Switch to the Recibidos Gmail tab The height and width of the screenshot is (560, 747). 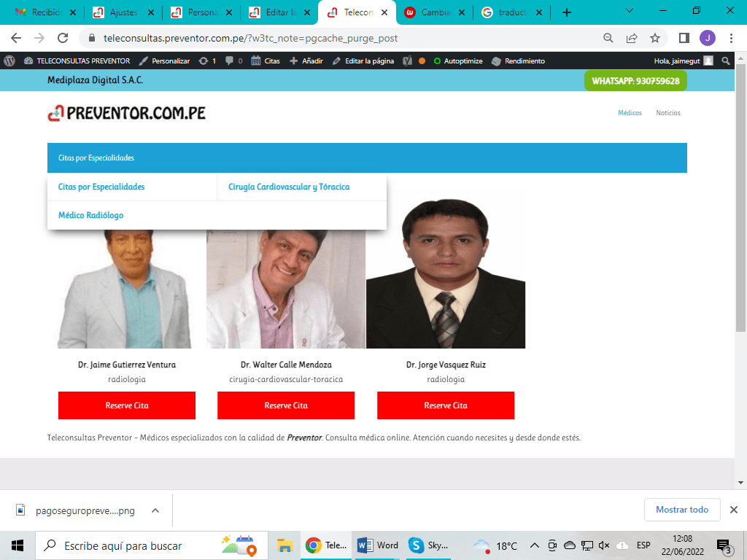click(x=45, y=12)
